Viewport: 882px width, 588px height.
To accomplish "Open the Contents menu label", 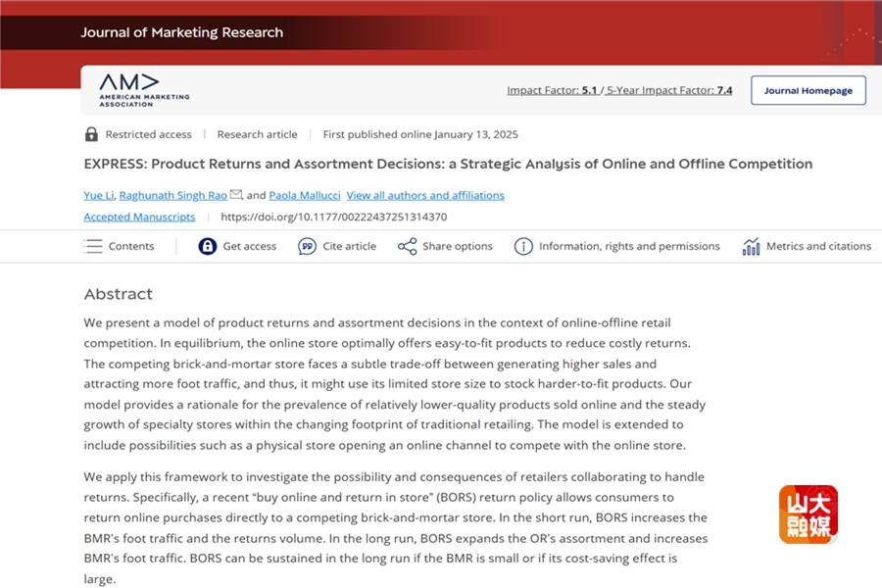I will point(131,246).
